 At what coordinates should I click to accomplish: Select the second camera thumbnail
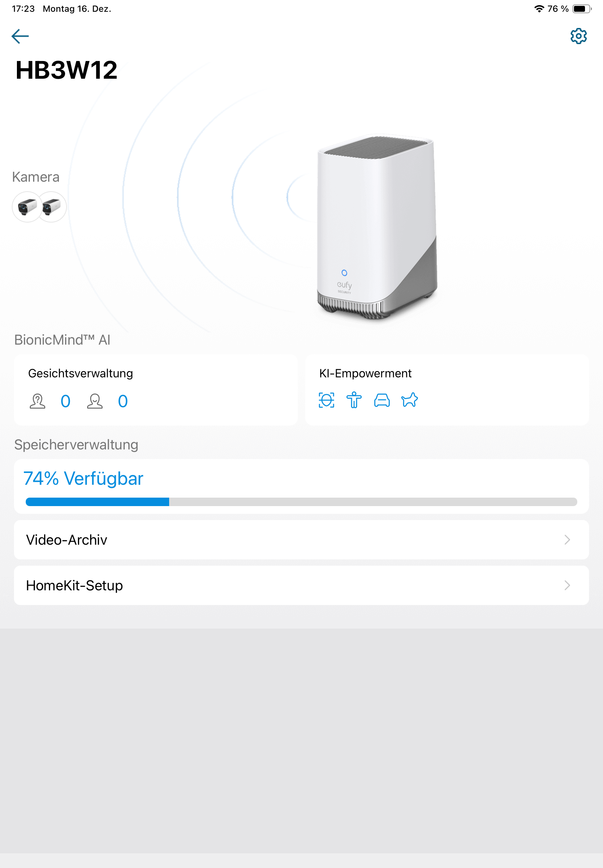coord(52,207)
